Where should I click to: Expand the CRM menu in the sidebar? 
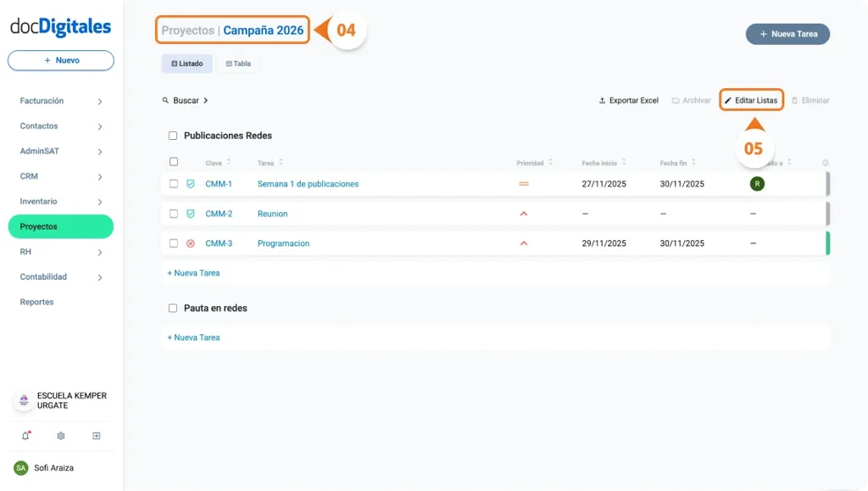[x=59, y=176]
